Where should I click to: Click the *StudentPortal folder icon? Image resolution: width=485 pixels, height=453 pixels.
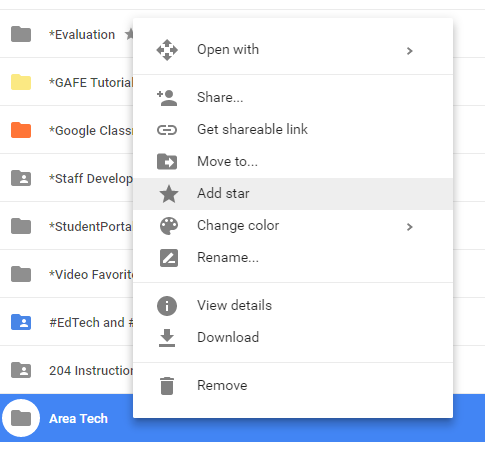click(x=21, y=226)
